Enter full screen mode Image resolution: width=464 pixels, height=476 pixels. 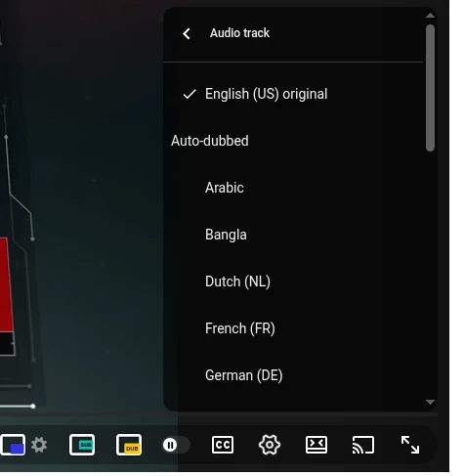tap(410, 445)
